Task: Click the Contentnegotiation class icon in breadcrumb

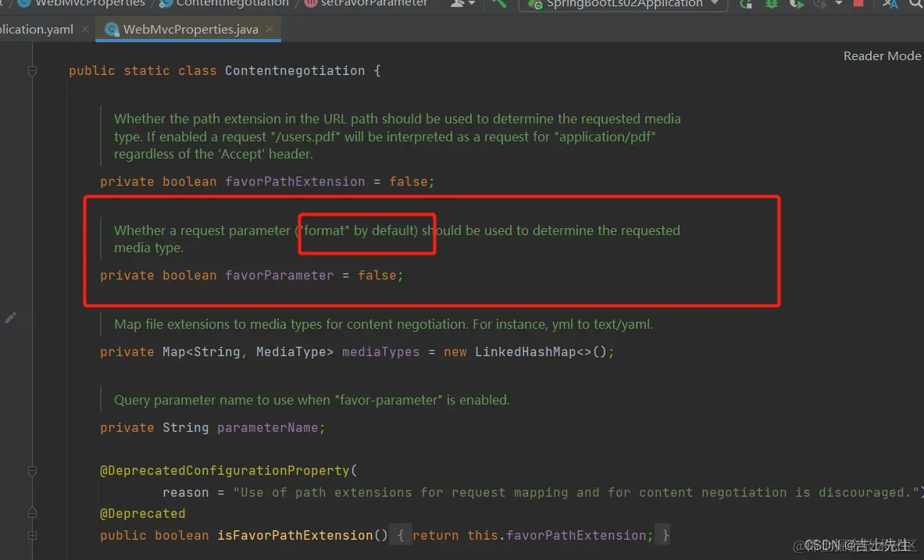Action: (x=166, y=3)
